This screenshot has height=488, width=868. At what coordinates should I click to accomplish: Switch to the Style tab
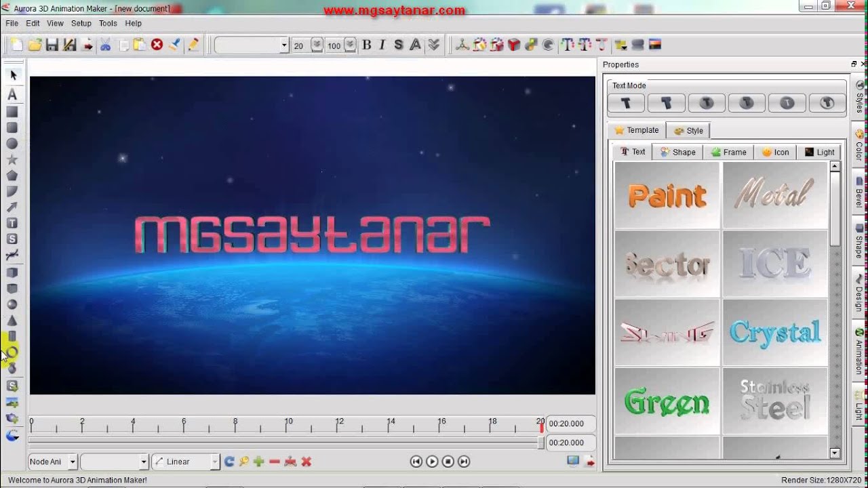click(x=688, y=131)
